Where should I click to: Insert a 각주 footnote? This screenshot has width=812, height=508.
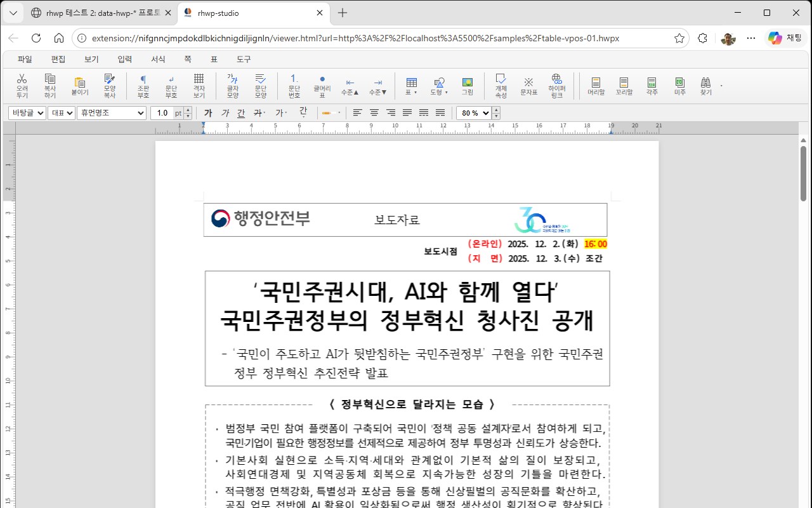[x=652, y=86]
